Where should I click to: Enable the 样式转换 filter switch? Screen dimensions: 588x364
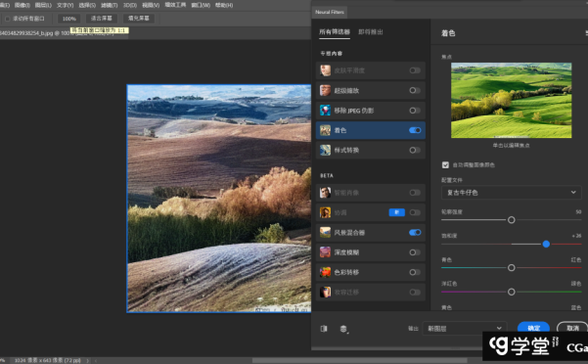[415, 150]
